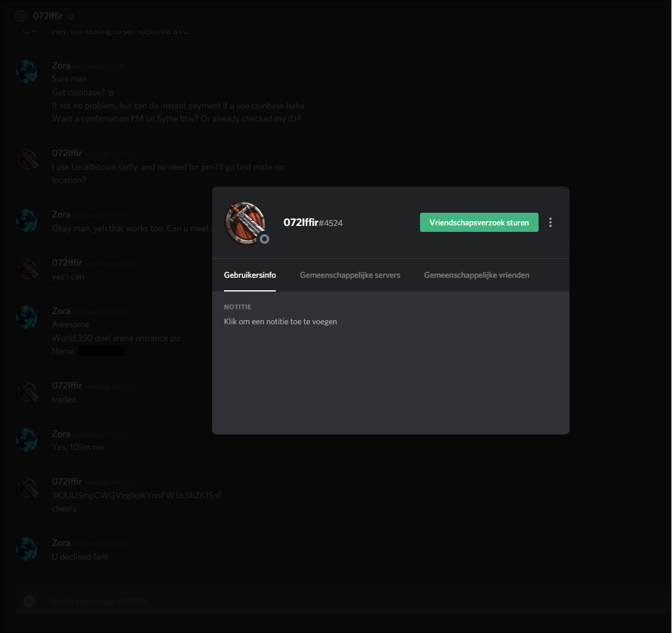The width and height of the screenshot is (672, 633).
Task: Click the message 'U declined fam'
Action: [80, 556]
